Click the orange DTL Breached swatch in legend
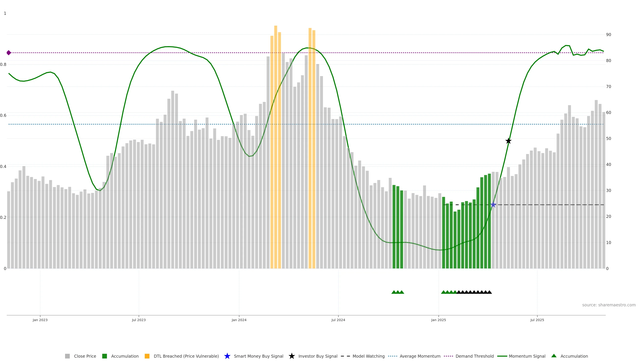This screenshot has width=644, height=362. pyautogui.click(x=147, y=356)
